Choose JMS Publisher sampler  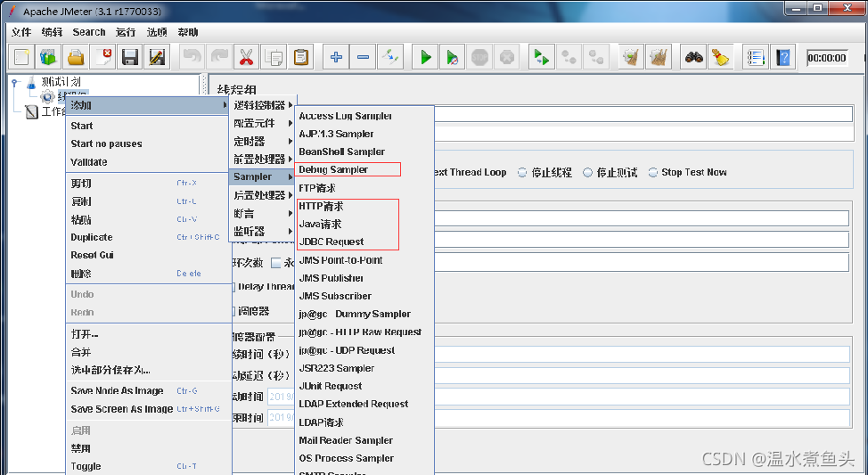click(331, 278)
